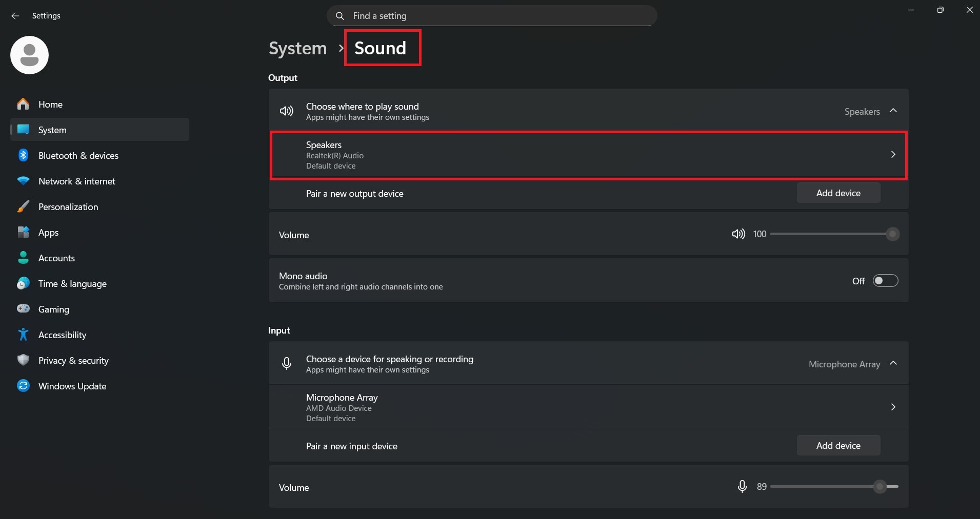Image resolution: width=980 pixels, height=519 pixels.
Task: Open the Gaming settings icon
Action: tap(24, 309)
